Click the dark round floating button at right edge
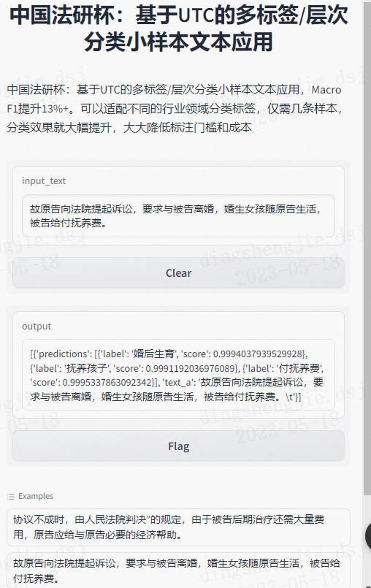The image size is (371, 588). [x=368, y=536]
